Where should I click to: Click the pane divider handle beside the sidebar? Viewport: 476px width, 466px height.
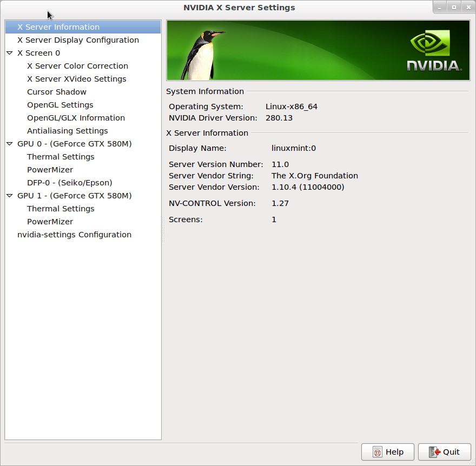tap(163, 230)
